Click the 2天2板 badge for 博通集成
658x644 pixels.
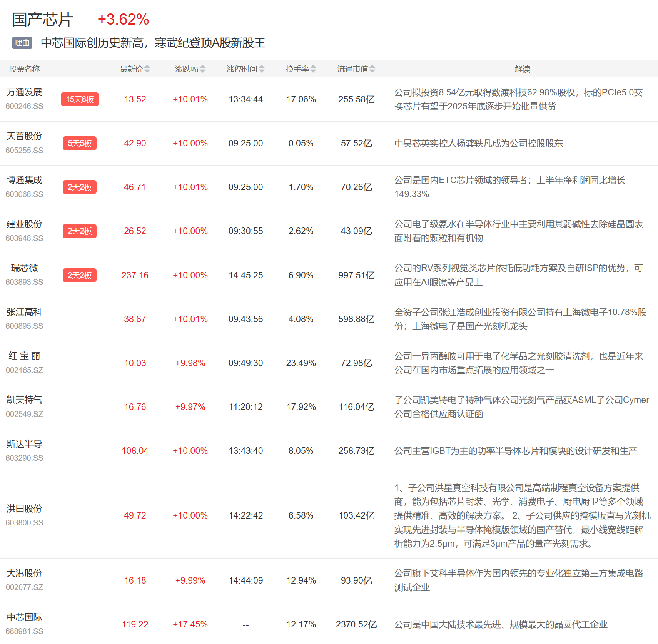(x=80, y=187)
